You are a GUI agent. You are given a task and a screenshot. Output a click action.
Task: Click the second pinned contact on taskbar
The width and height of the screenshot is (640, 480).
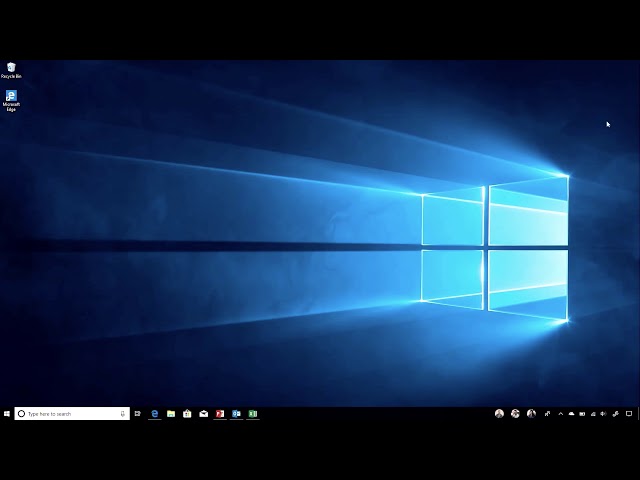tap(515, 413)
